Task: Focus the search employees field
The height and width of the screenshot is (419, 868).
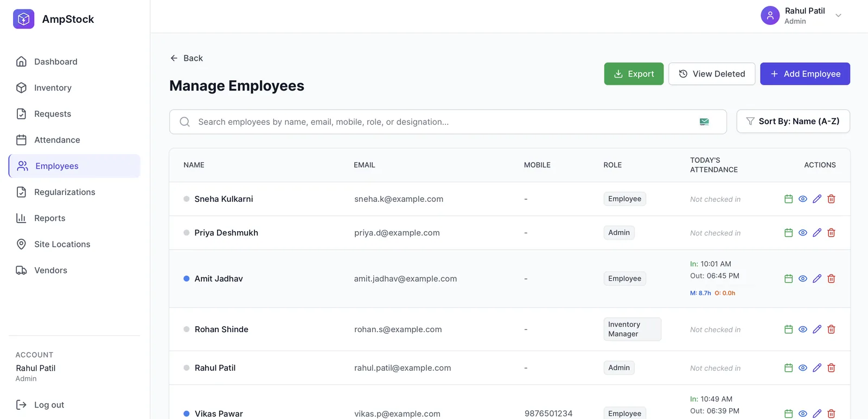Action: pyautogui.click(x=448, y=122)
